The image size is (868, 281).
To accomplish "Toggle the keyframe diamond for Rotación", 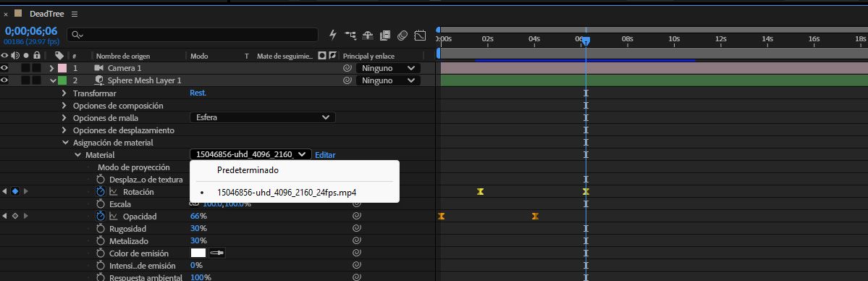I will tap(15, 191).
